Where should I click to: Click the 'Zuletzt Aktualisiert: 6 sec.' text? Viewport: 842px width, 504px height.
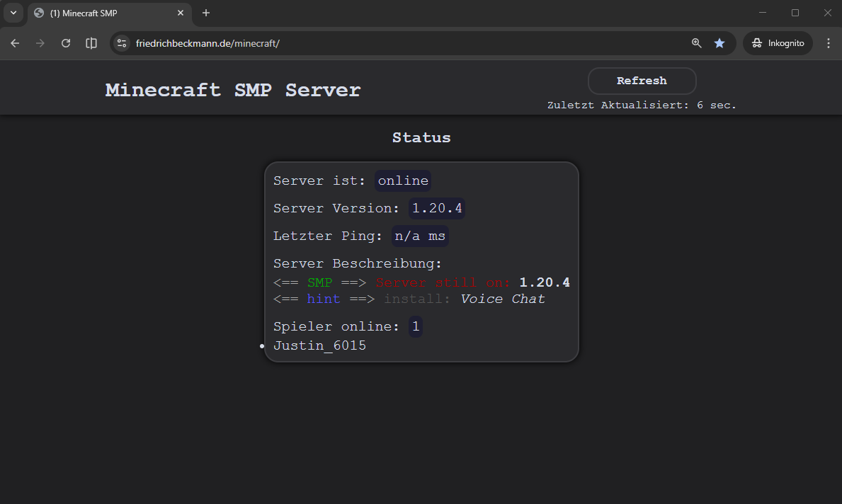pos(642,105)
